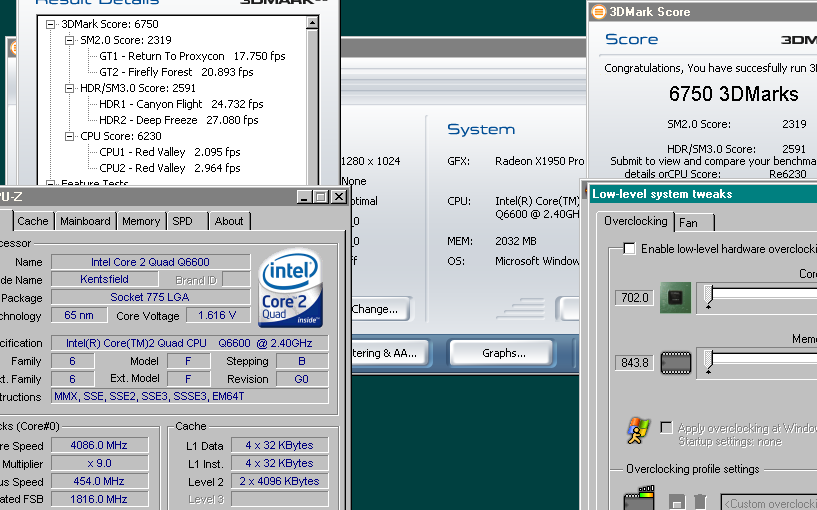
Task: Collapse the CPU Score: 6230 node
Action: pos(69,136)
